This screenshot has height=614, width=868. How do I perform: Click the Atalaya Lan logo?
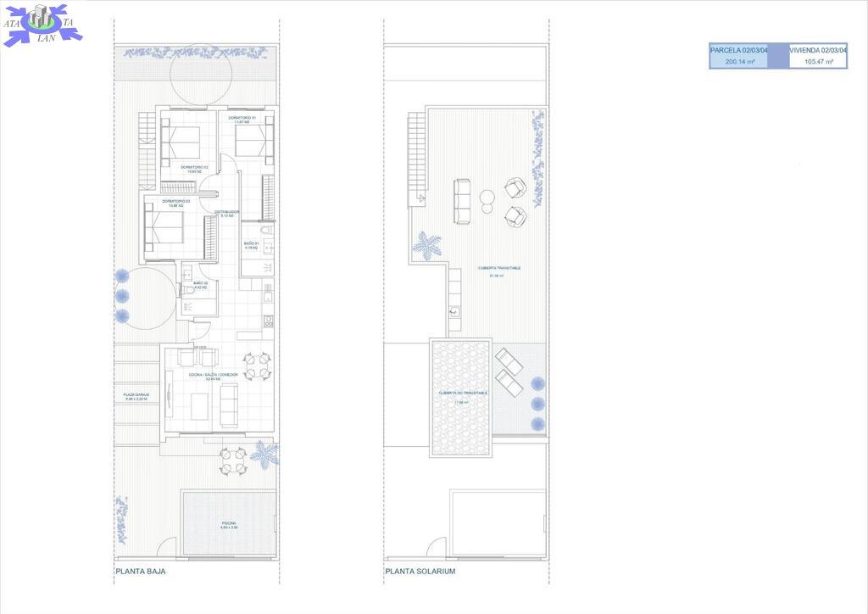[42, 24]
